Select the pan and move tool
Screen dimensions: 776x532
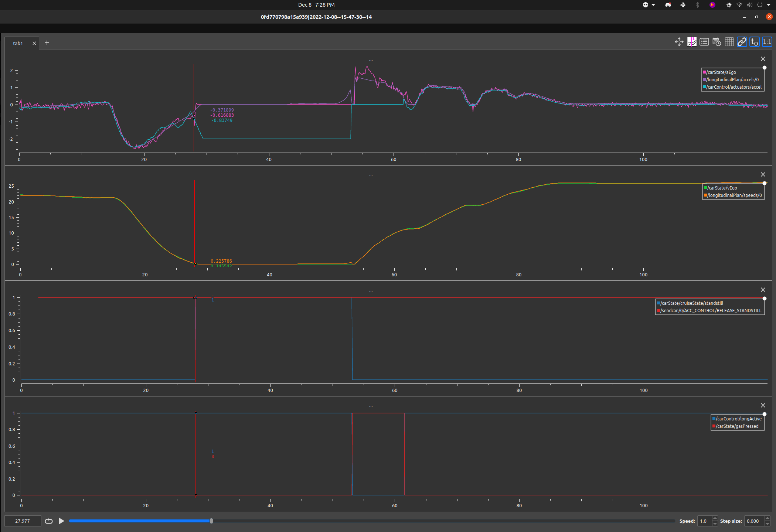pyautogui.click(x=679, y=42)
